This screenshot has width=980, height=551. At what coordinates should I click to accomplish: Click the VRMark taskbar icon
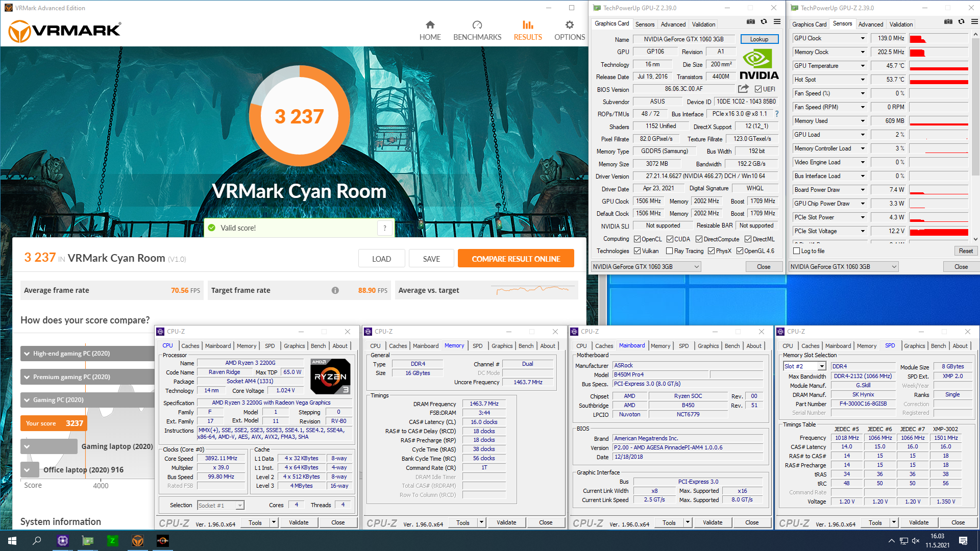[138, 541]
